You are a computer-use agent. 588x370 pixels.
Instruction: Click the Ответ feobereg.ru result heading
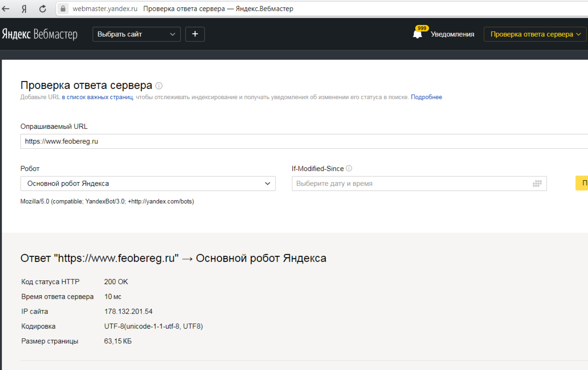[173, 258]
